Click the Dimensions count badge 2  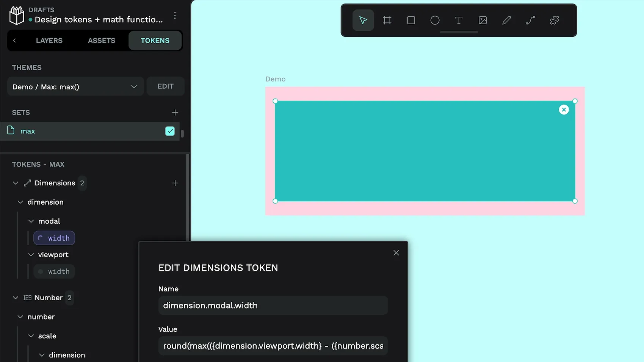[x=82, y=183]
